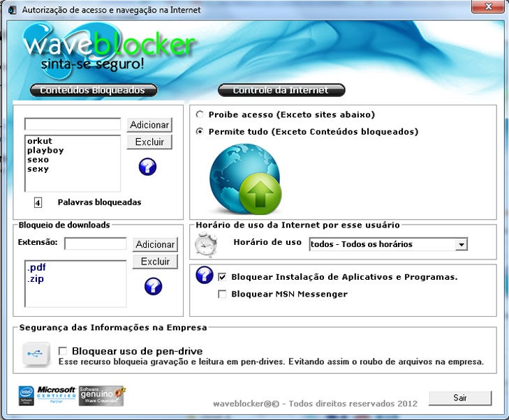Viewport: 509px width, 420px height.
Task: Select 'orkut' in blocked words list
Action: tap(40, 141)
